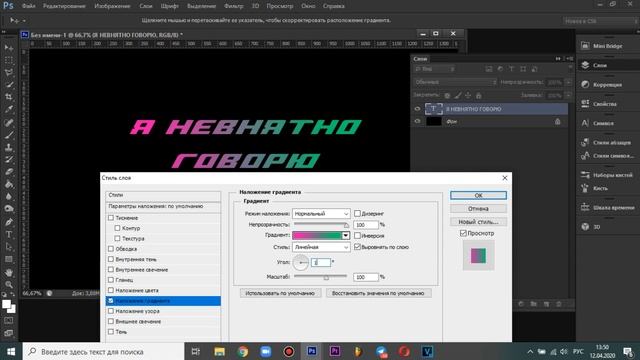The width and height of the screenshot is (640, 360).
Task: Click the Угол angle input field
Action: (x=321, y=262)
